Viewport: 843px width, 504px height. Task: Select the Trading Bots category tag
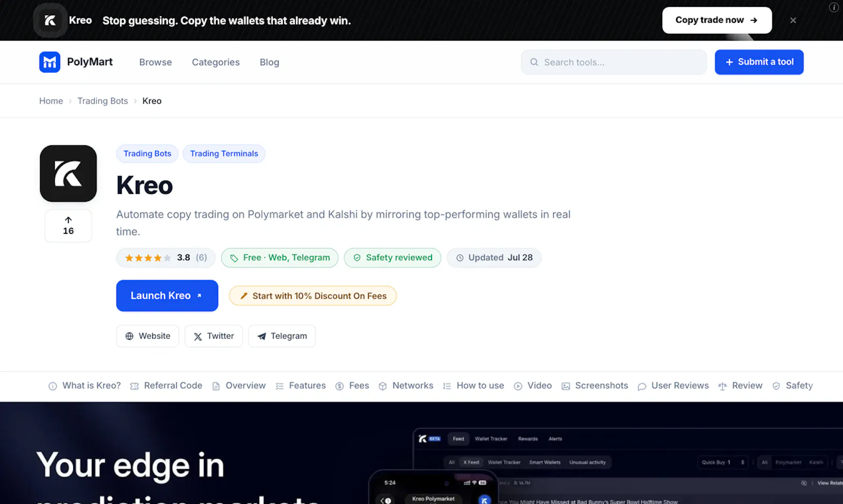(148, 154)
